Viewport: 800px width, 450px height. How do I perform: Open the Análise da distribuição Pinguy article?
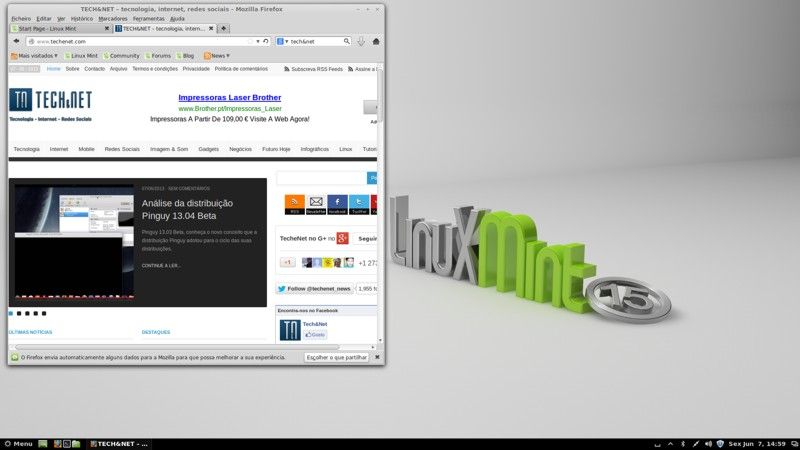(193, 209)
